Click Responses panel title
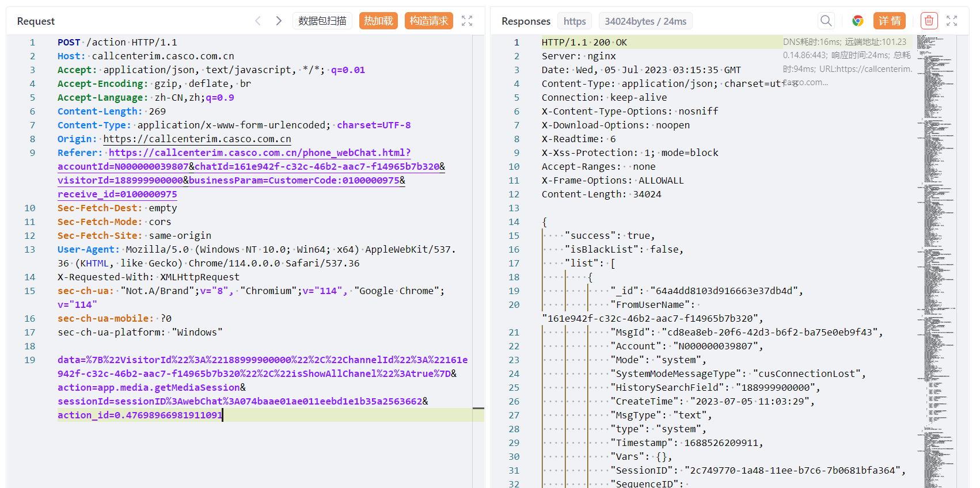The image size is (980, 488). point(526,21)
